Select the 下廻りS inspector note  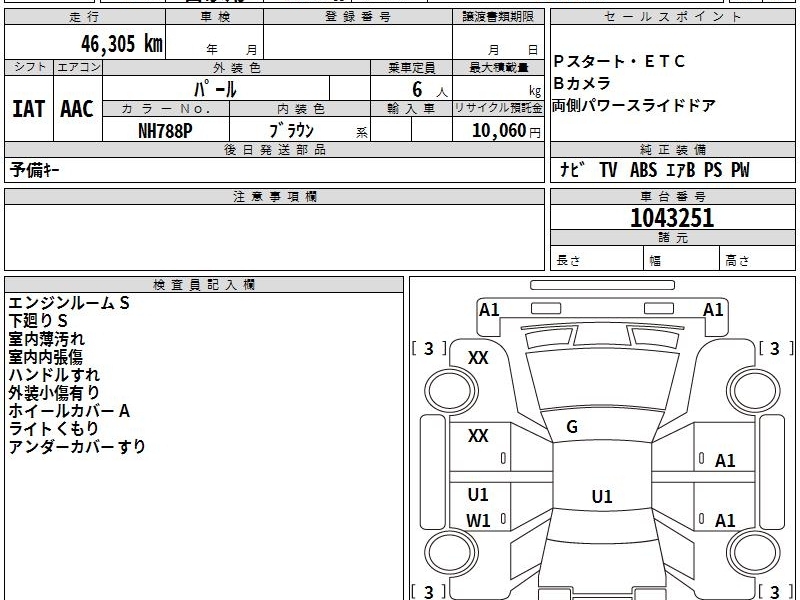point(38,321)
